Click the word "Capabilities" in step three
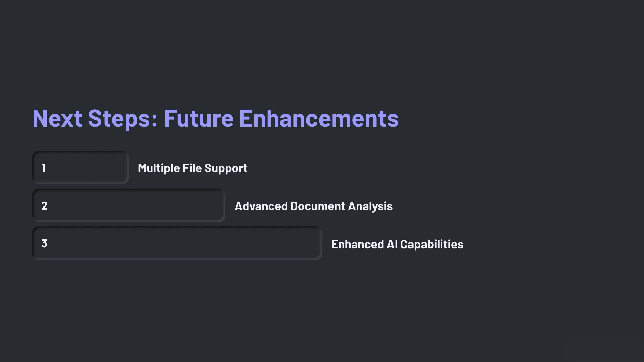644x362 pixels. tap(432, 244)
